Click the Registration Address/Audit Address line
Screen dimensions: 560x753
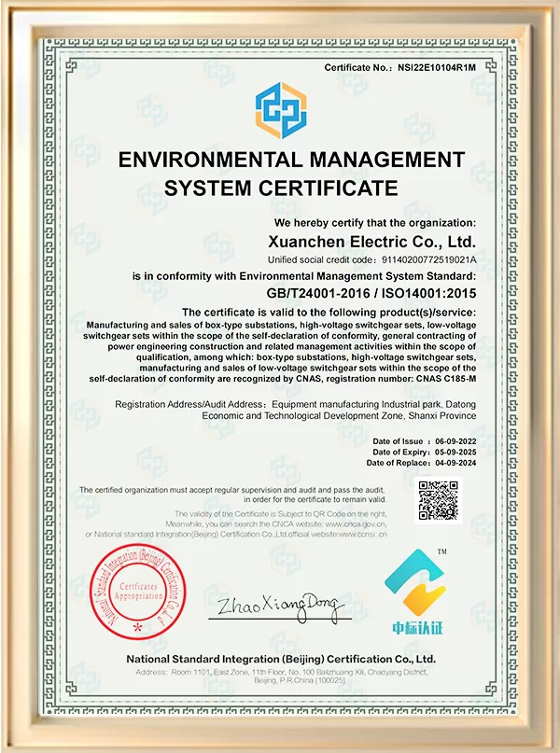tap(295, 404)
